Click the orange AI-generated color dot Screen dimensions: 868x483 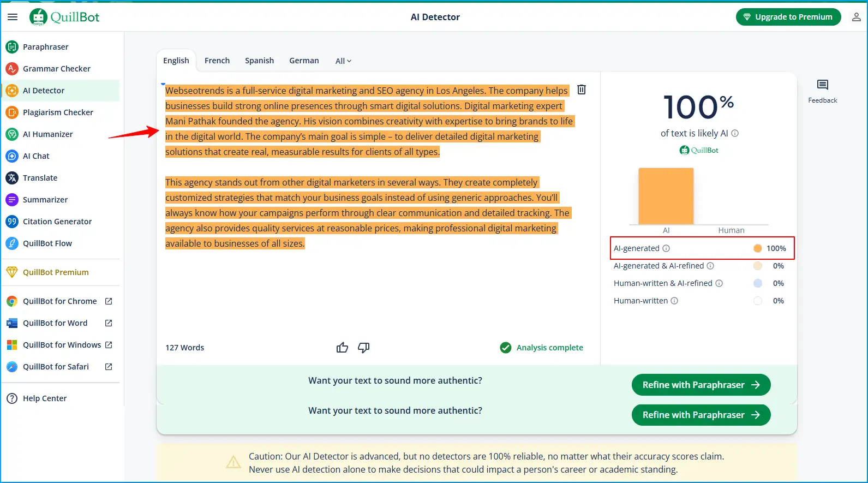(x=758, y=248)
